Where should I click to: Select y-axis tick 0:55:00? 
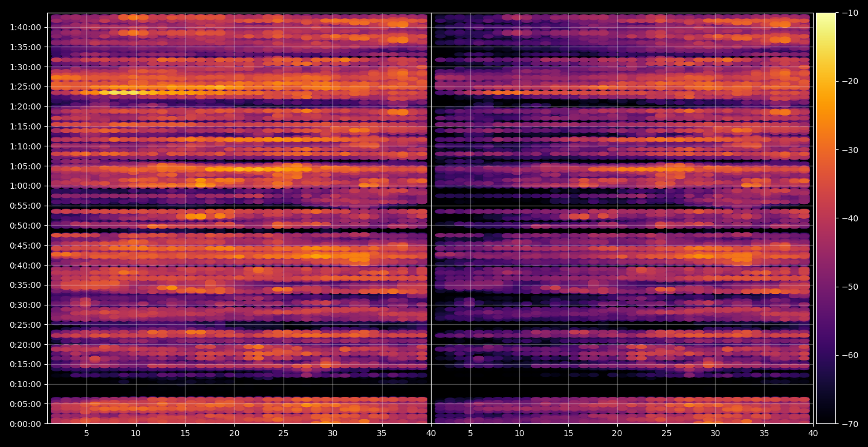pyautogui.click(x=25, y=206)
